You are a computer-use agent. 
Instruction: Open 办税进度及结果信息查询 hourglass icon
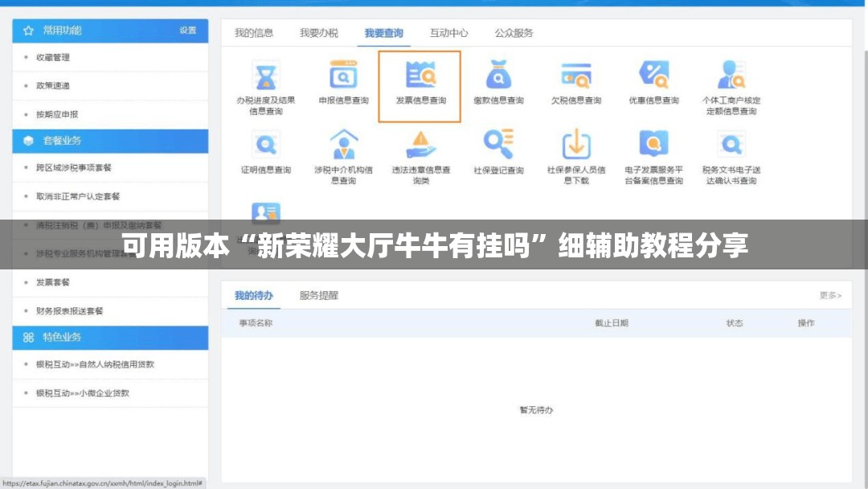click(266, 76)
